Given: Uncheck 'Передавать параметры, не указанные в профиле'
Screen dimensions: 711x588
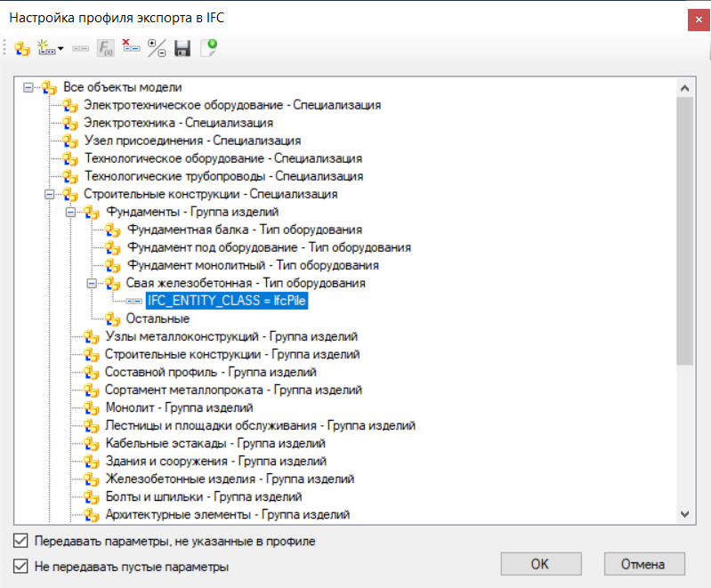Looking at the screenshot, I should click(20, 540).
